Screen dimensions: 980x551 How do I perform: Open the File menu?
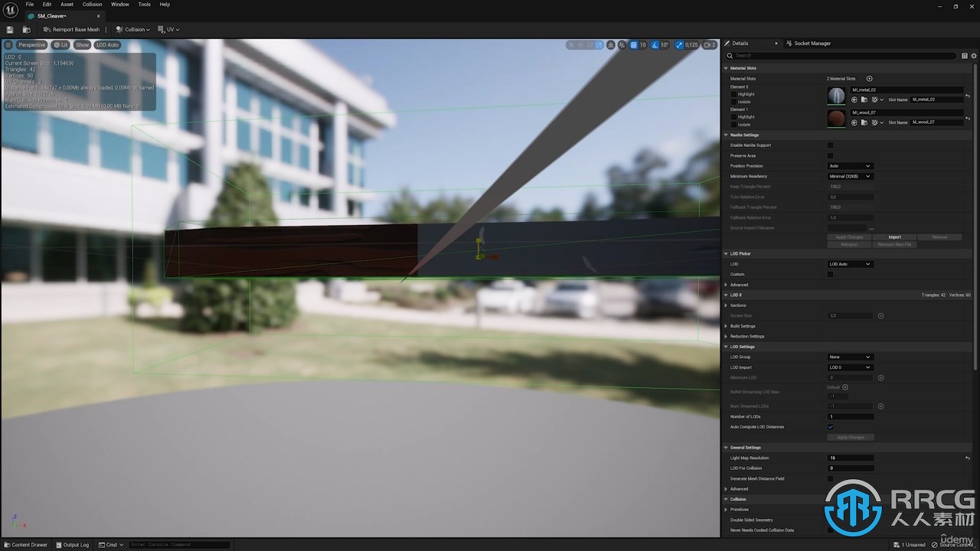(30, 5)
